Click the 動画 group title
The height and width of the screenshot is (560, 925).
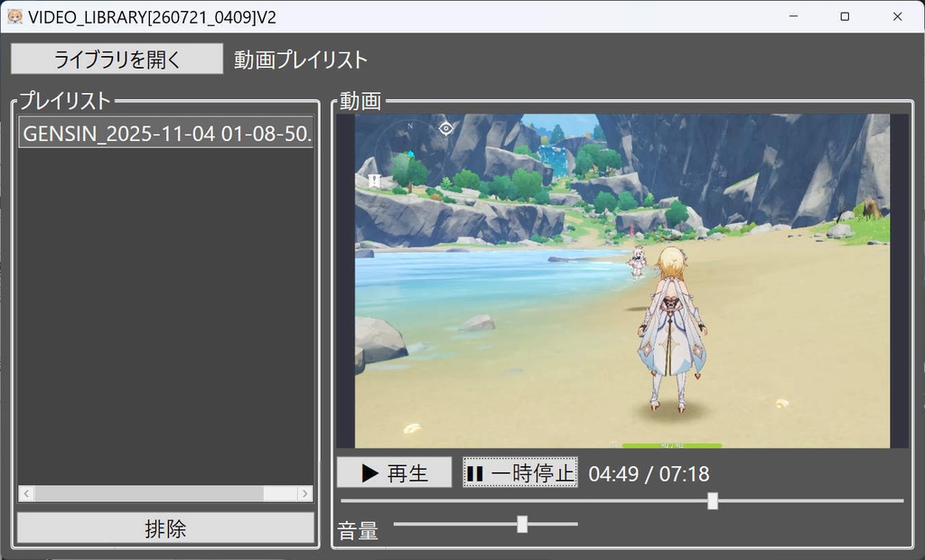[360, 101]
